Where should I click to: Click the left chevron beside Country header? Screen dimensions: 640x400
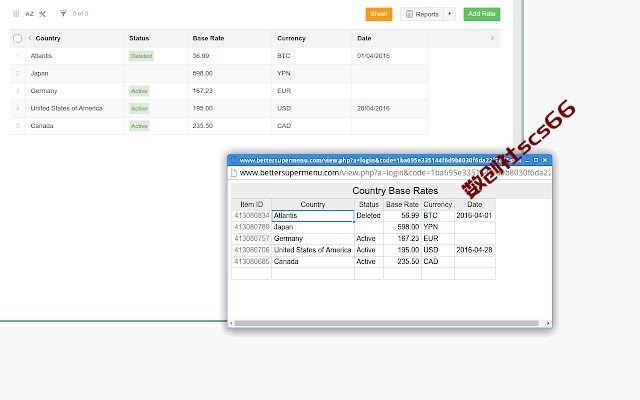(x=30, y=38)
